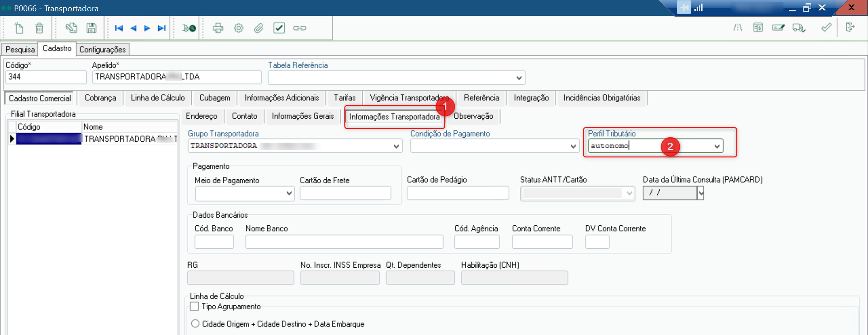
Task: Expand the Perfil Tributário dropdown arrow
Action: pos(717,146)
